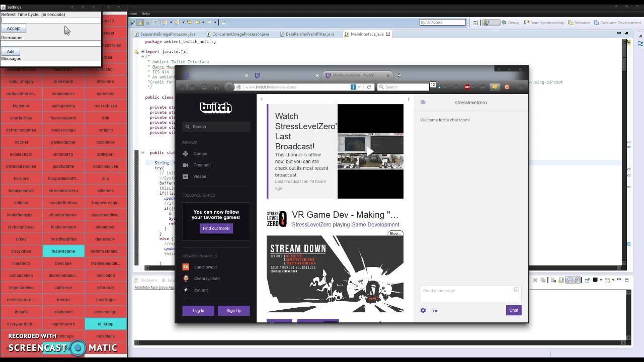Screen dimensions: 644x362
Task: Collapse the right chat column arrow
Action: 409,99
